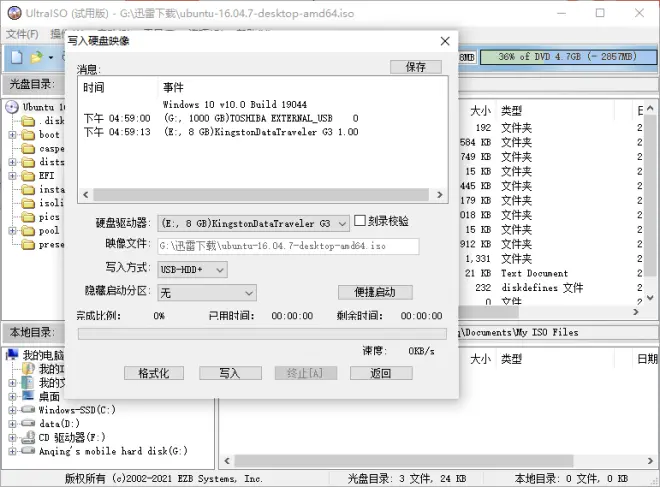Select the Desktop (桌面) item in local tree

pyautogui.click(x=41, y=397)
